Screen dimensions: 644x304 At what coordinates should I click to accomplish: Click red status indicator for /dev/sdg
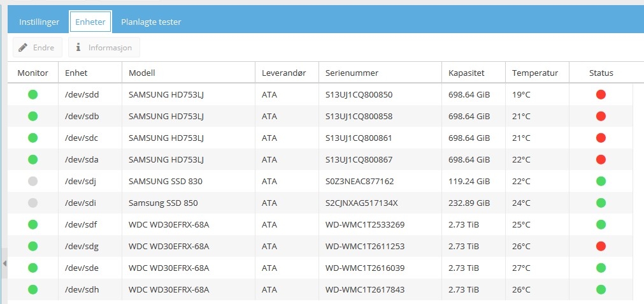(601, 246)
